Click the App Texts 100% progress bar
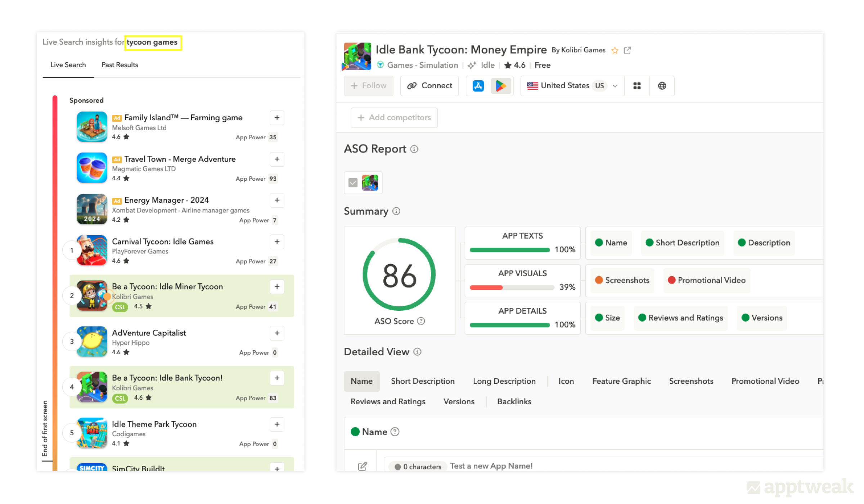864x504 pixels. pos(510,250)
